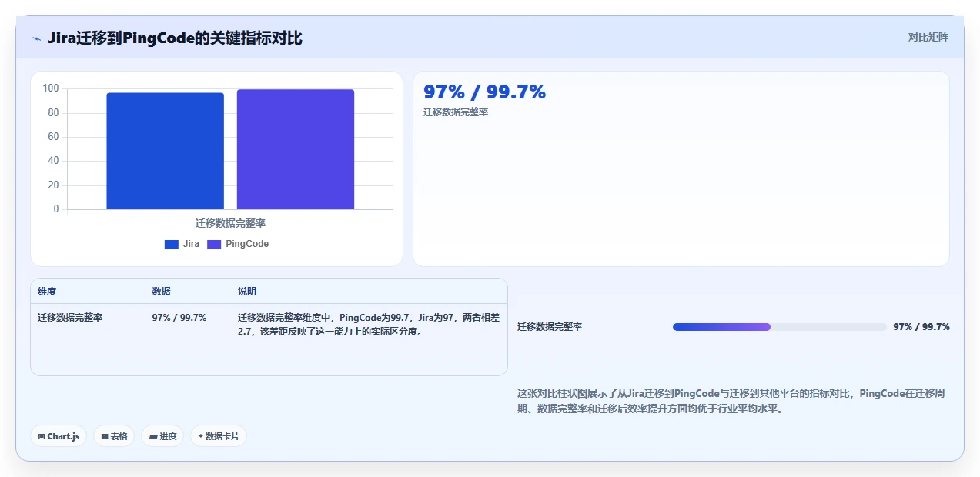Screen dimensions: 980x477
Task: Click the 97% / 99.7% value beside progress bar
Action: tap(921, 327)
